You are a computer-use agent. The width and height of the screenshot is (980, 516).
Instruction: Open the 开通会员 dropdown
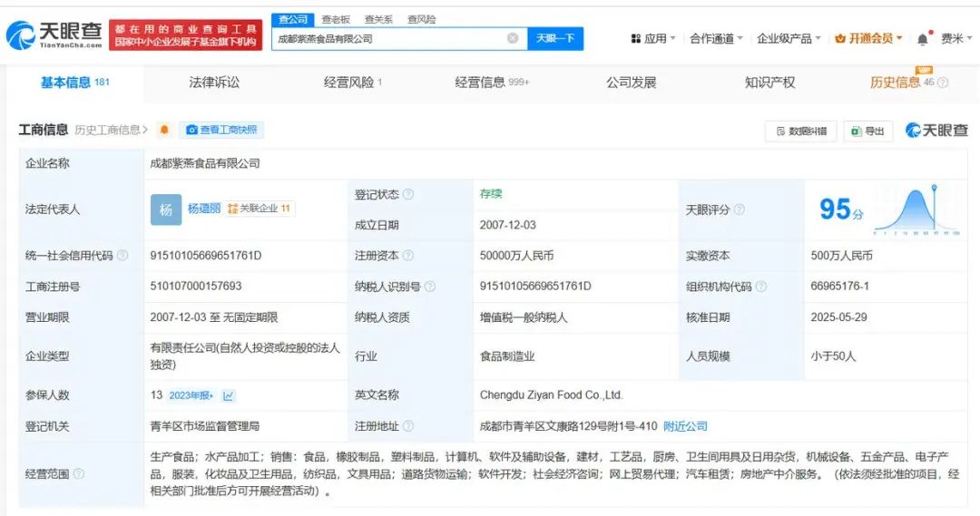tap(868, 39)
